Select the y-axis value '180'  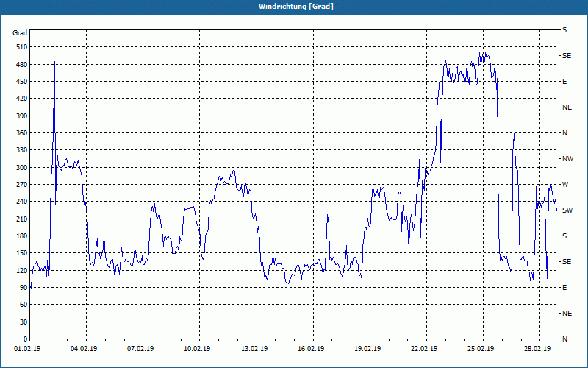[x=22, y=236]
